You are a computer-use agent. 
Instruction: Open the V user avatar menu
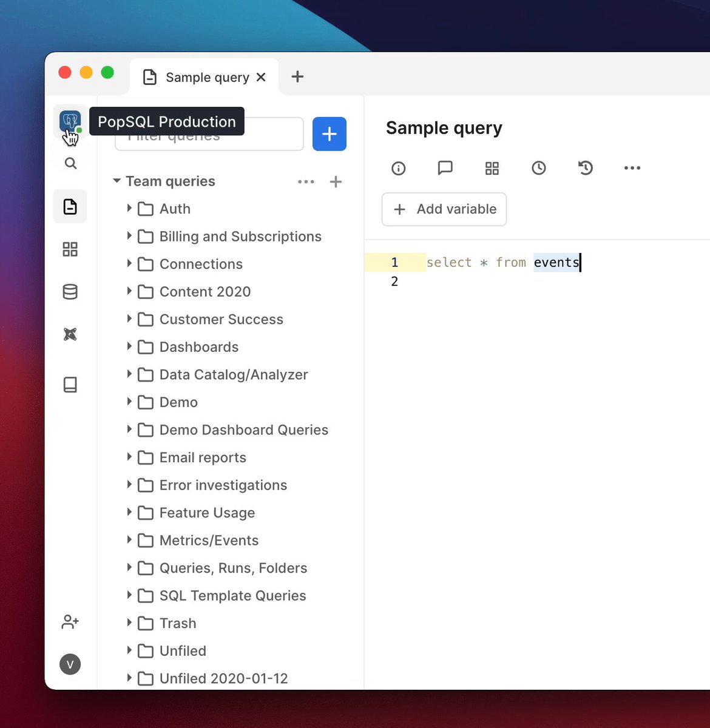70,664
